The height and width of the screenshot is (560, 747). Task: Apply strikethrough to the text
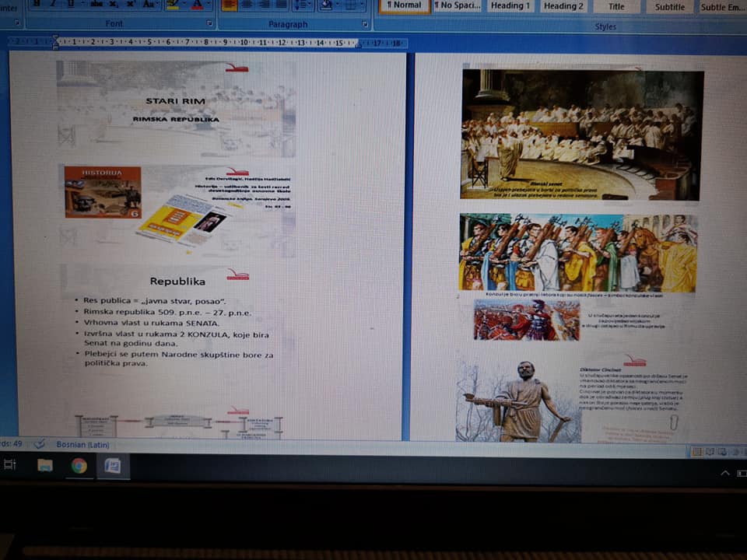(x=96, y=4)
